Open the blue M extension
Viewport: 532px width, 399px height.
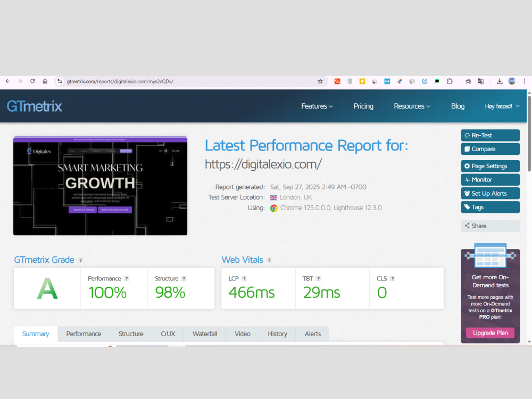click(x=387, y=81)
